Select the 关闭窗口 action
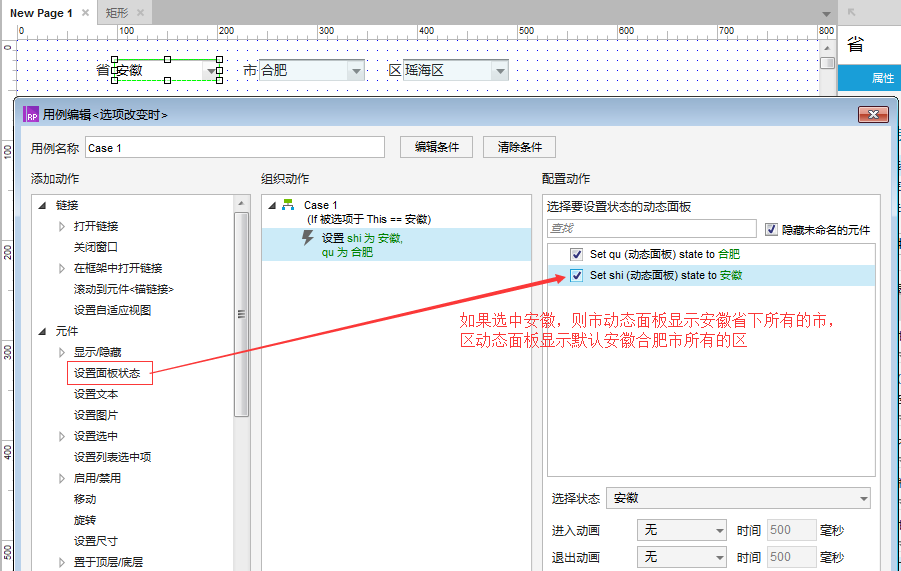 coord(96,247)
